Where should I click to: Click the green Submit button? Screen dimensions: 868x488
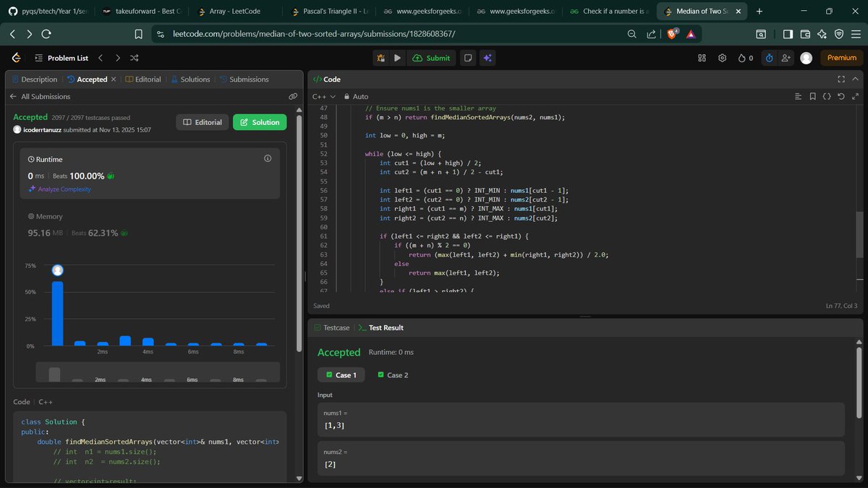pyautogui.click(x=432, y=58)
